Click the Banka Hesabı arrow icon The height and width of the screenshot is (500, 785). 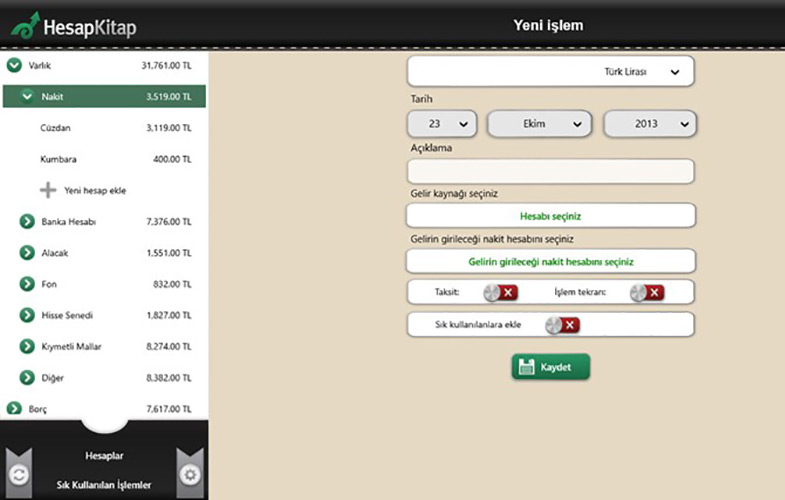tap(27, 221)
